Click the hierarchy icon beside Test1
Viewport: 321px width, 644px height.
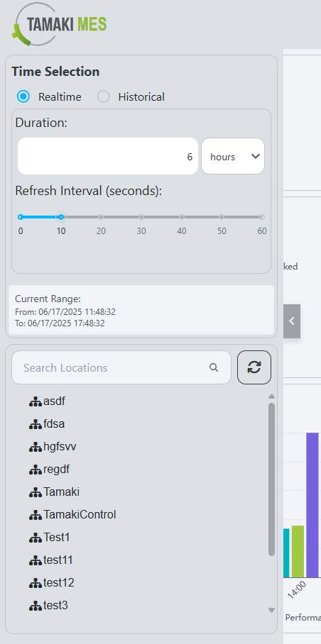pos(36,538)
